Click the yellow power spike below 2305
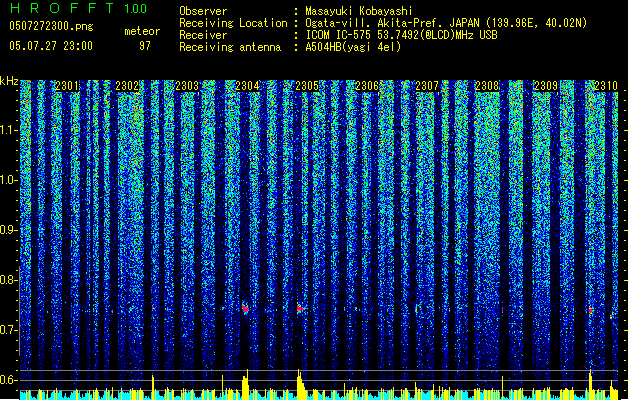Viewport: 629px width, 400px height. click(x=300, y=384)
